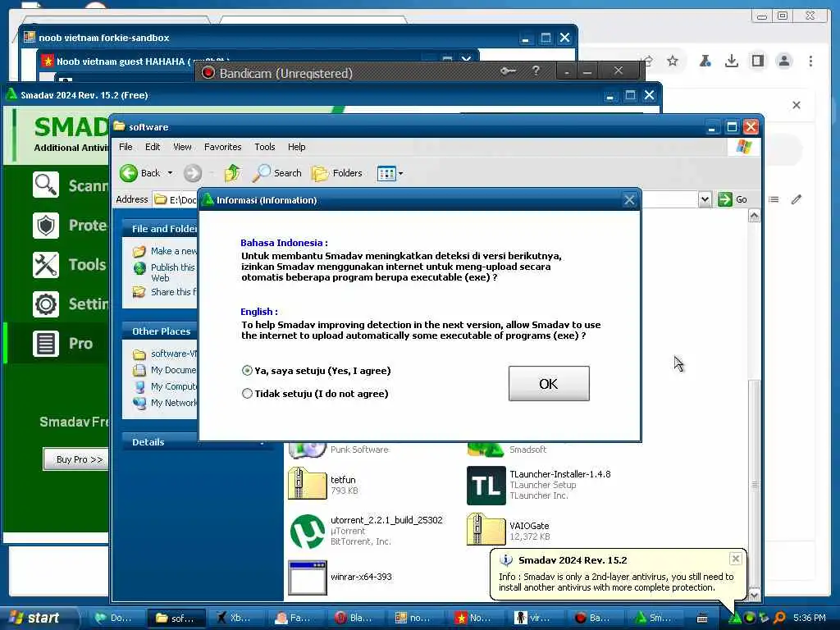Open Smadav Scanner section icon
Viewport: 840px width, 630px height.
46,185
